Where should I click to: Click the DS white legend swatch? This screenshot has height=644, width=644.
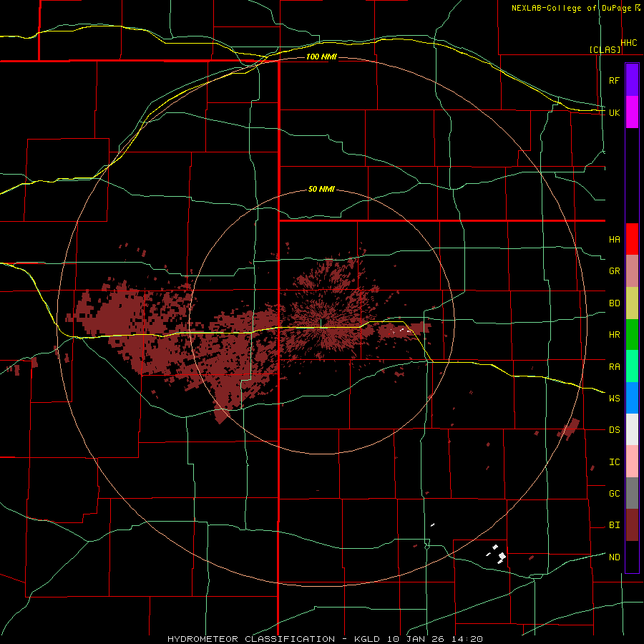tap(632, 429)
